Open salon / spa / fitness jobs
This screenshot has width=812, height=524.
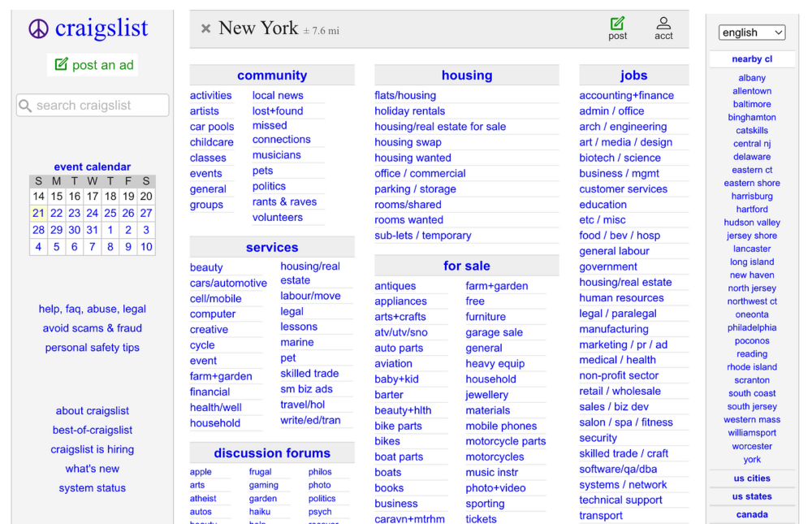(625, 422)
